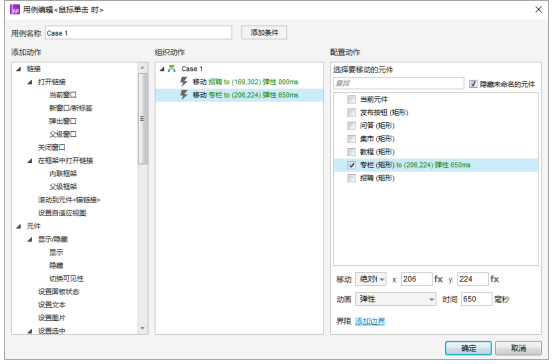Open the 动画 弹性 animation dropdown
This screenshot has height=364, width=553.
pyautogui.click(x=395, y=299)
